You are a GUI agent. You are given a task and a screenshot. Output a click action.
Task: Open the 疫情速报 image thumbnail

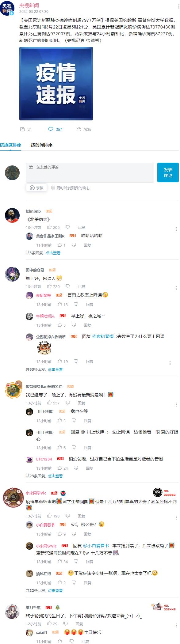[56, 83]
